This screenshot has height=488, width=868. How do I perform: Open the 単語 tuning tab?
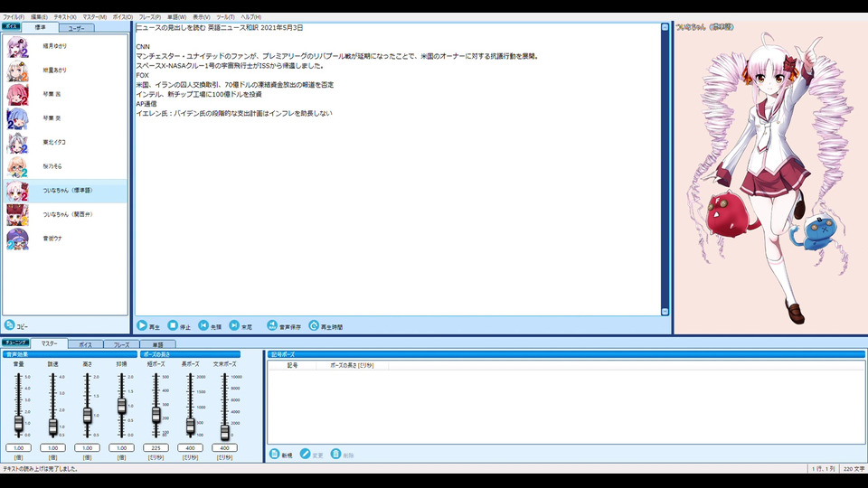click(157, 344)
